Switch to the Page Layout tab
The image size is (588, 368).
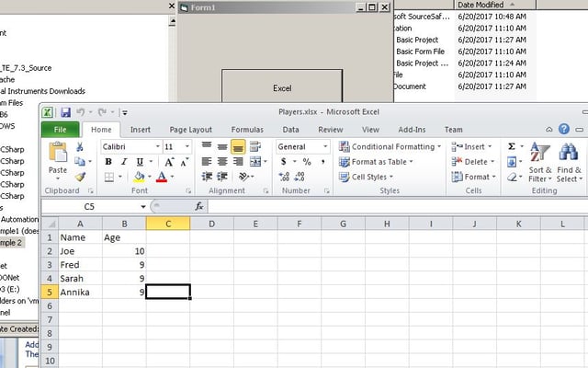coord(190,130)
